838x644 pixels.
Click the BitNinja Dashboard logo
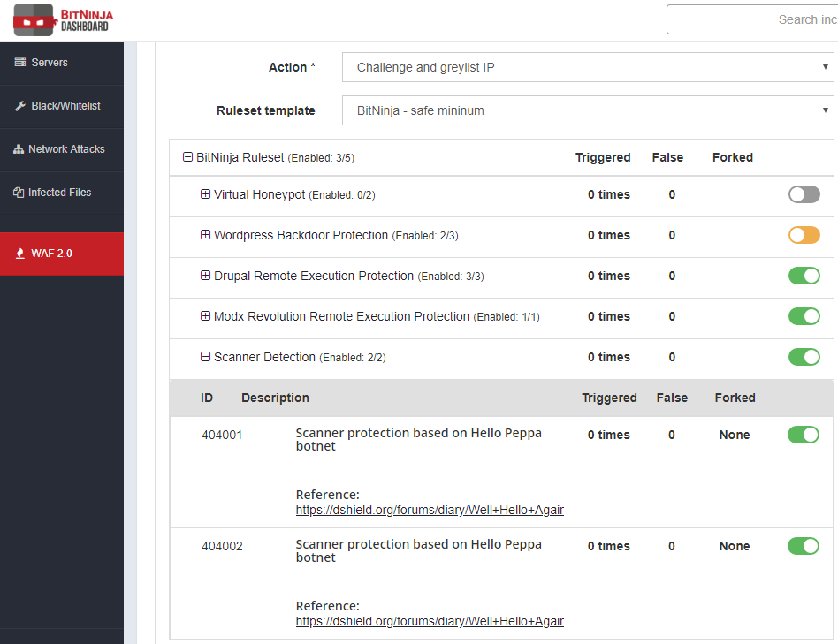click(x=63, y=19)
